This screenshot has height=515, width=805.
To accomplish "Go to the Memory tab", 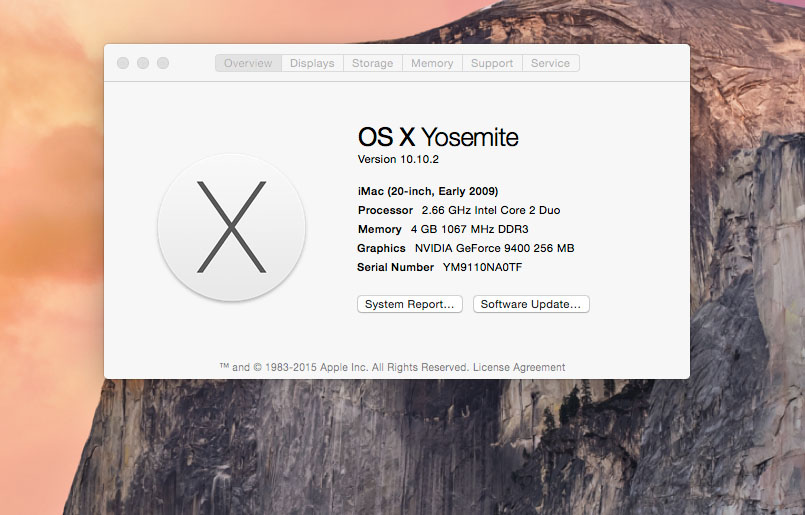I will point(432,63).
